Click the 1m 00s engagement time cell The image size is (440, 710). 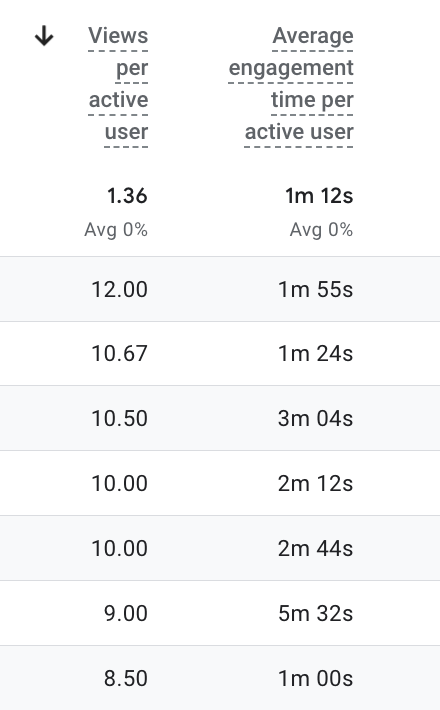coord(316,678)
